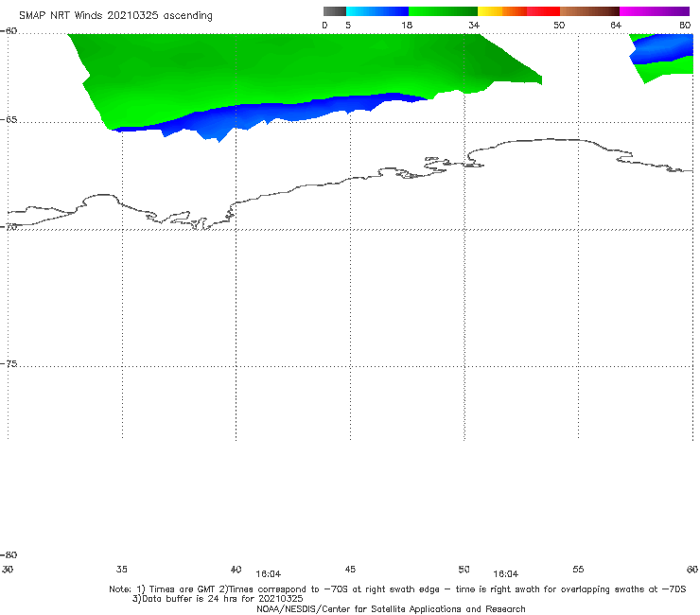Click the small blue wind patch near longitude 60
Image resolution: width=700 pixels, height=615 pixels.
(663, 49)
